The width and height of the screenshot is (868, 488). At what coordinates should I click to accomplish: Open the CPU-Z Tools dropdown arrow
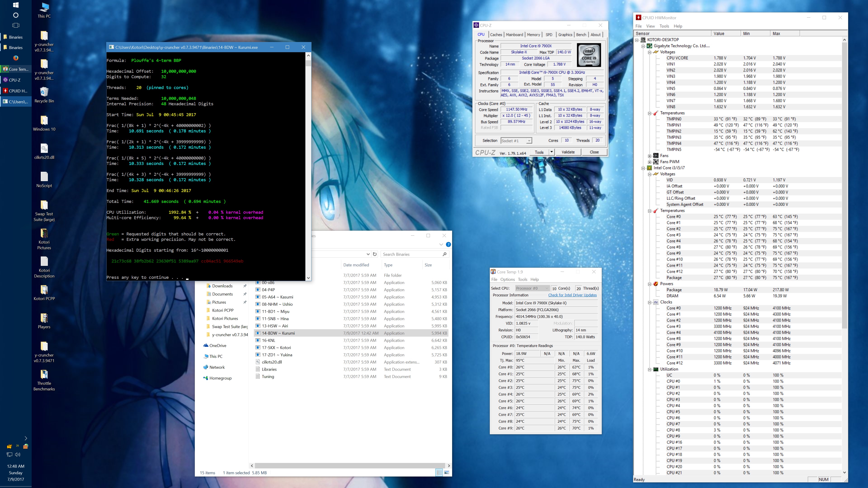pyautogui.click(x=552, y=152)
